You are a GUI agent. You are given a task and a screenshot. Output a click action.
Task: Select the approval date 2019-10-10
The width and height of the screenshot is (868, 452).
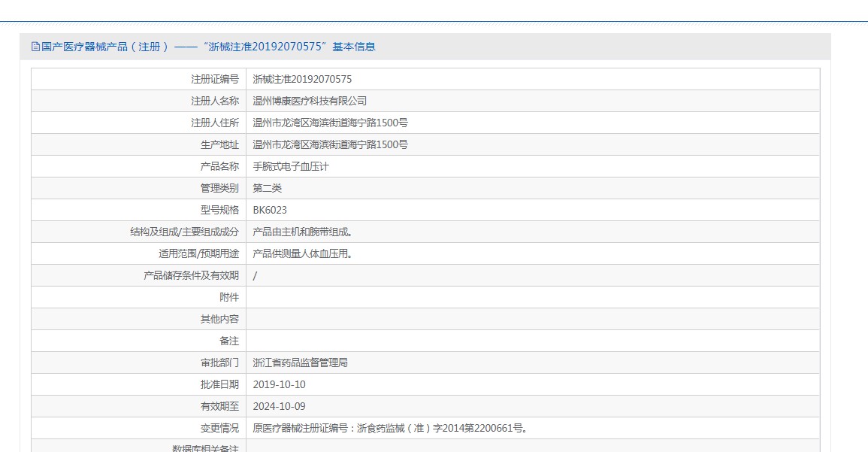point(279,384)
